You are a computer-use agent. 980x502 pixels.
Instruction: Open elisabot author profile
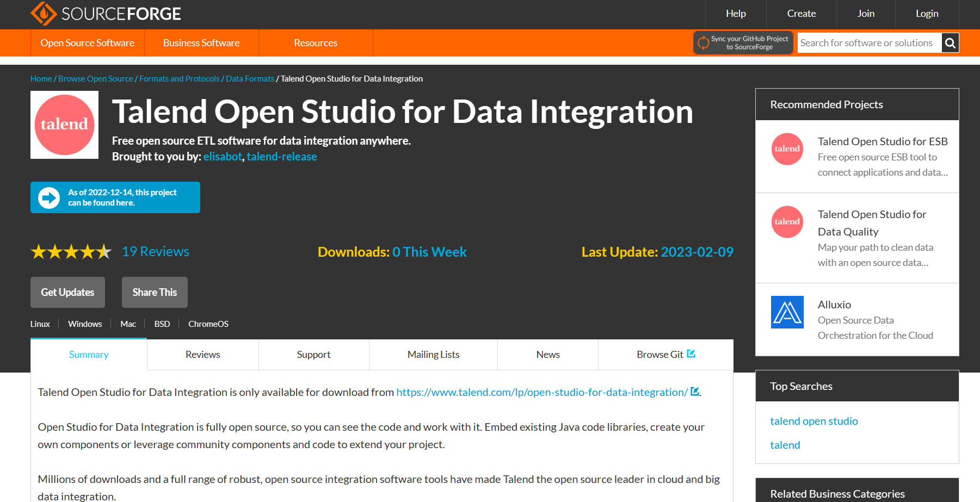pyautogui.click(x=223, y=157)
